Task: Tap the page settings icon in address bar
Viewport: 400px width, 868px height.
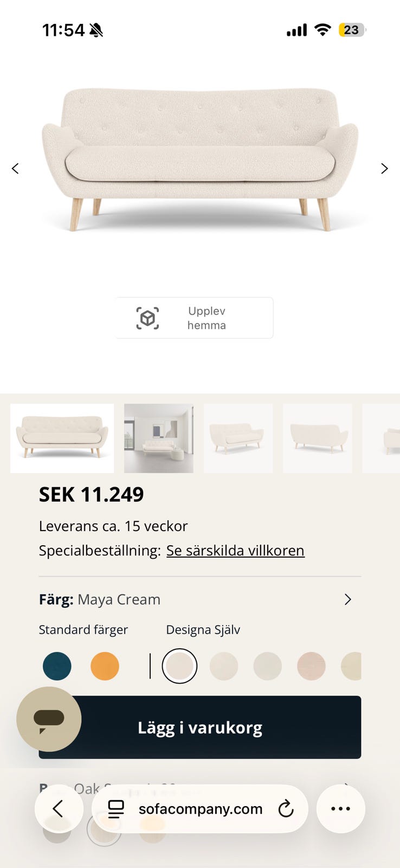Action: coord(116,809)
